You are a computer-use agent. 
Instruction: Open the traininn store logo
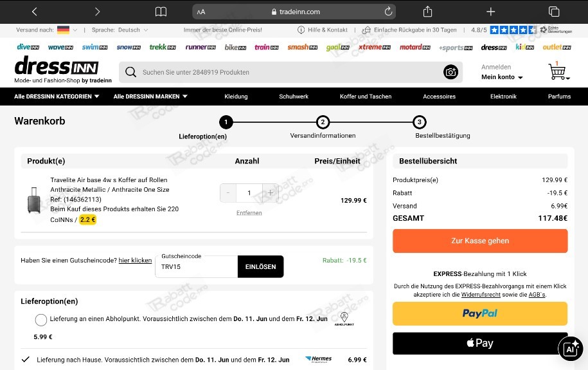pyautogui.click(x=267, y=47)
